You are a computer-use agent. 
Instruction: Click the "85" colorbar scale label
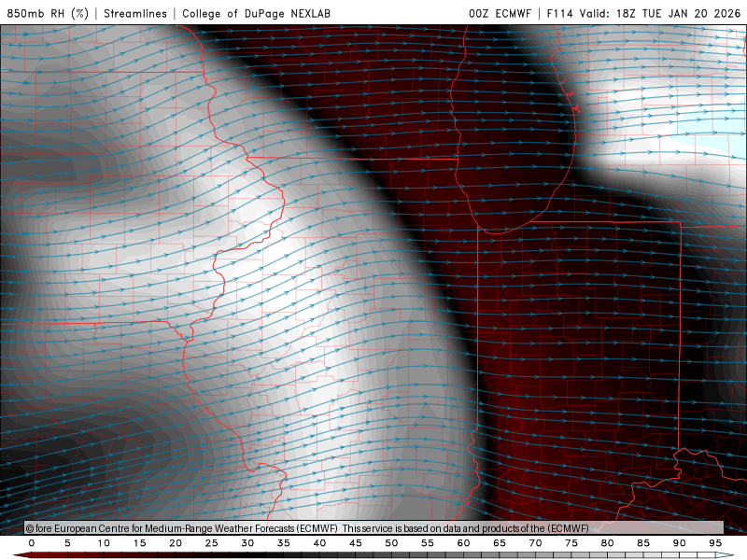(643, 543)
